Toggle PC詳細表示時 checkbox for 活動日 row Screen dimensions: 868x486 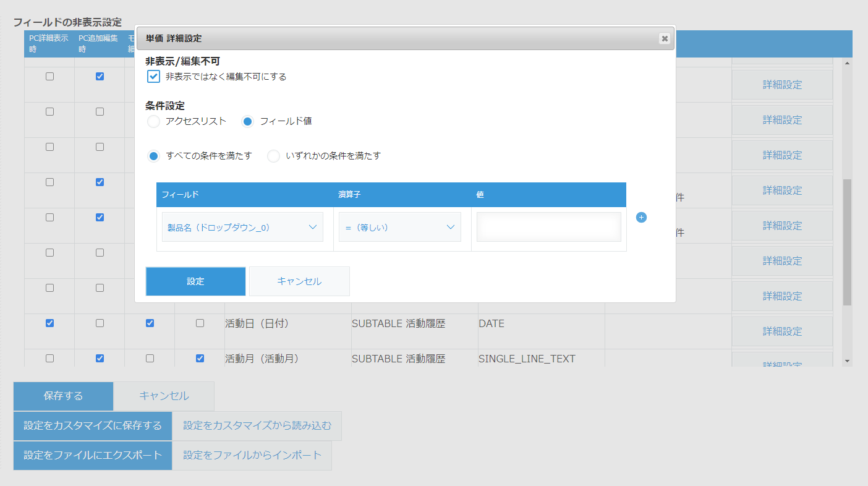click(x=50, y=323)
